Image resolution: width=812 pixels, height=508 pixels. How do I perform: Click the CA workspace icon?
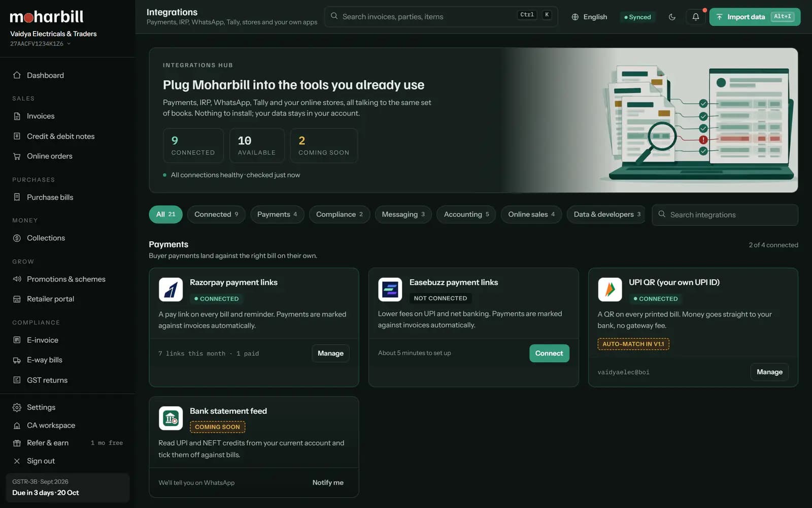coord(17,425)
